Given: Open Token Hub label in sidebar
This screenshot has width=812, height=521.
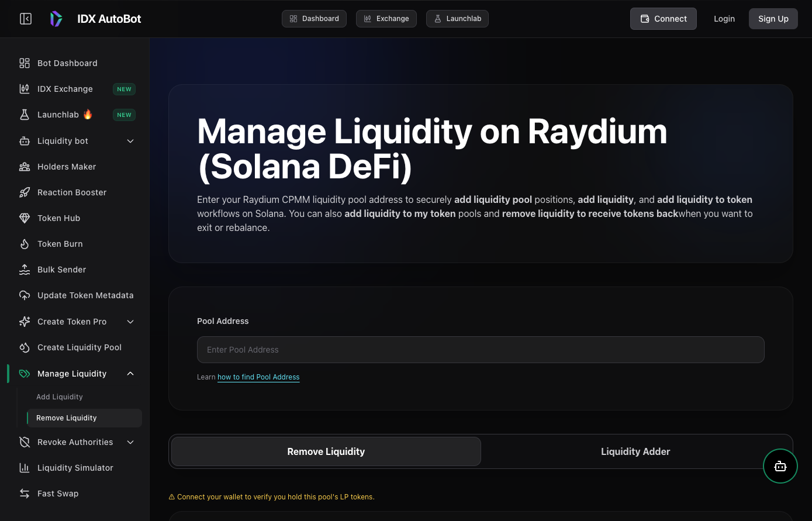Looking at the screenshot, I should point(58,218).
